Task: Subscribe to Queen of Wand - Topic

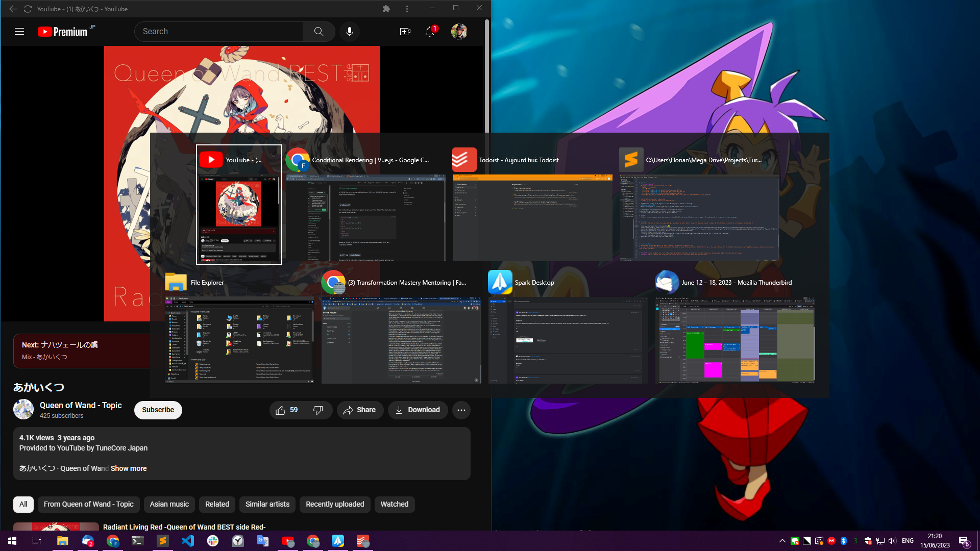Action: coord(158,410)
